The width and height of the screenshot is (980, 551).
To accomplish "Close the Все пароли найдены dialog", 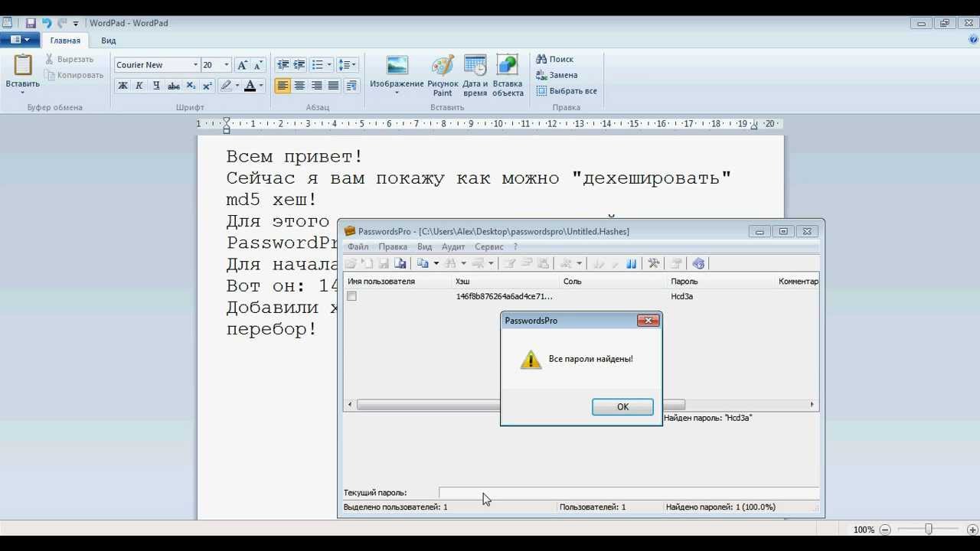I will point(648,321).
